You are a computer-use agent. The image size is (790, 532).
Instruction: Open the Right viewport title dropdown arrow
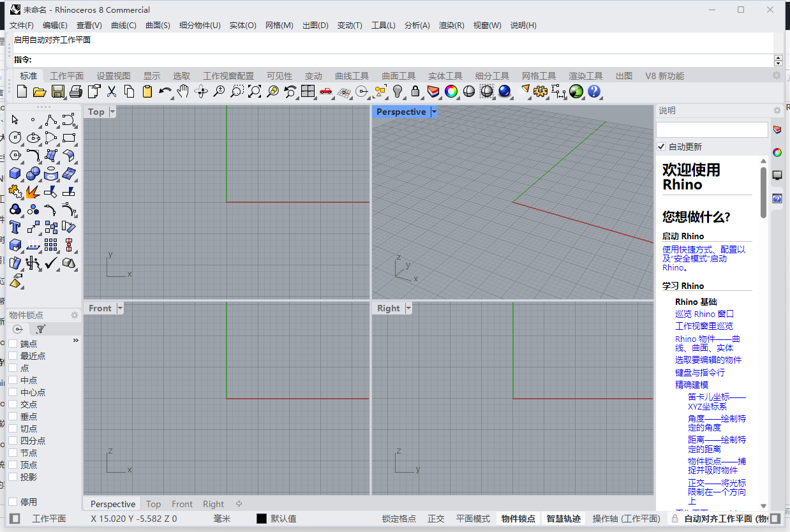pyautogui.click(x=408, y=308)
